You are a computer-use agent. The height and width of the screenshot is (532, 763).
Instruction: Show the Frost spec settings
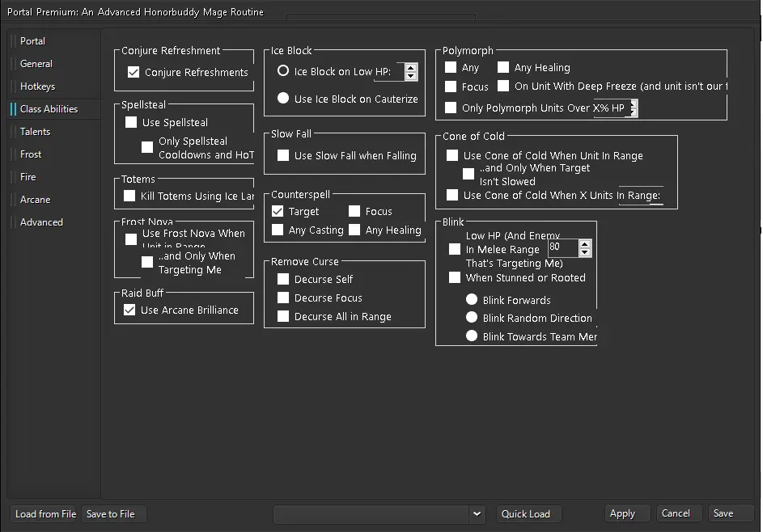31,154
